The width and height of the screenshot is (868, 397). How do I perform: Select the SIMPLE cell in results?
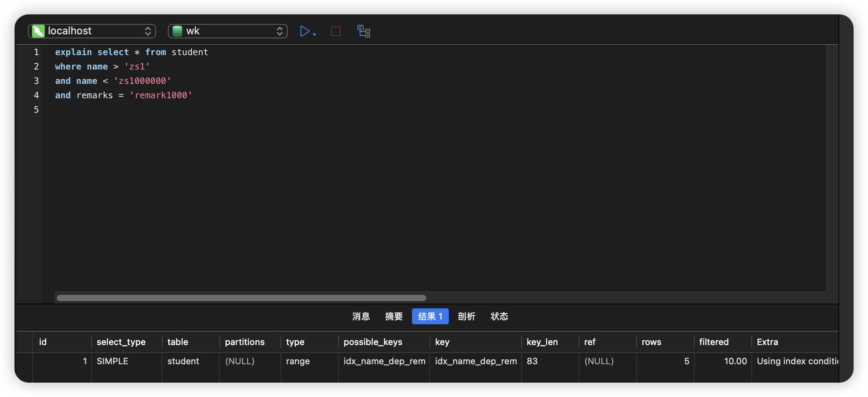click(x=127, y=361)
